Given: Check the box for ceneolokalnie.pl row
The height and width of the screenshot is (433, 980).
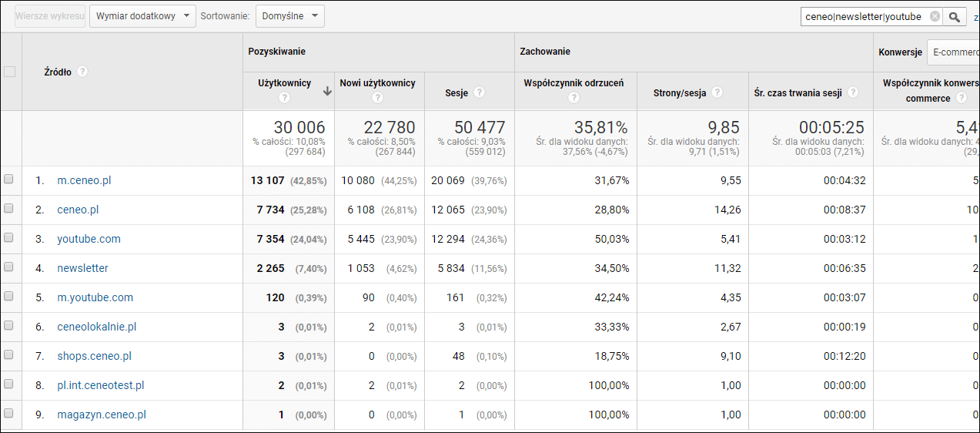Looking at the screenshot, I should (x=9, y=325).
